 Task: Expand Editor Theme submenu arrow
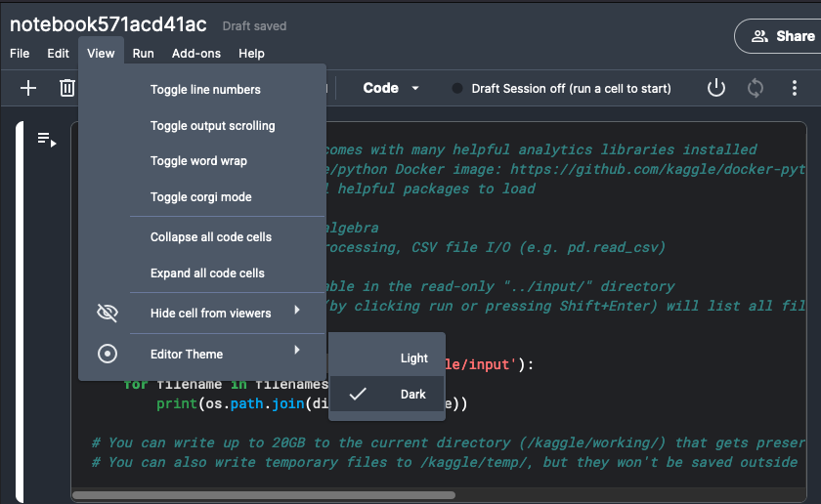tap(297, 350)
